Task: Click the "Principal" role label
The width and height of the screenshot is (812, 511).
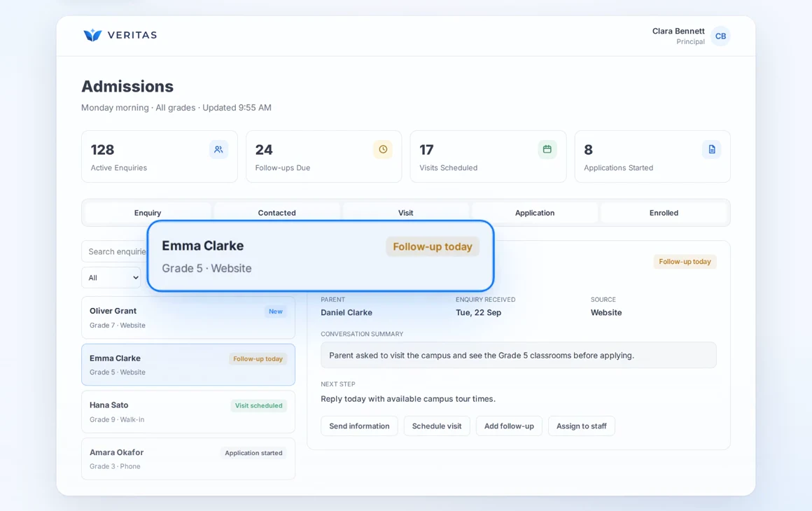Action: coord(690,42)
